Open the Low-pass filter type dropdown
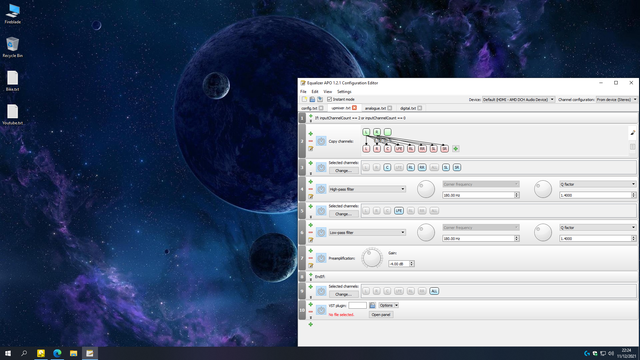Image resolution: width=640 pixels, height=360 pixels. point(367,232)
